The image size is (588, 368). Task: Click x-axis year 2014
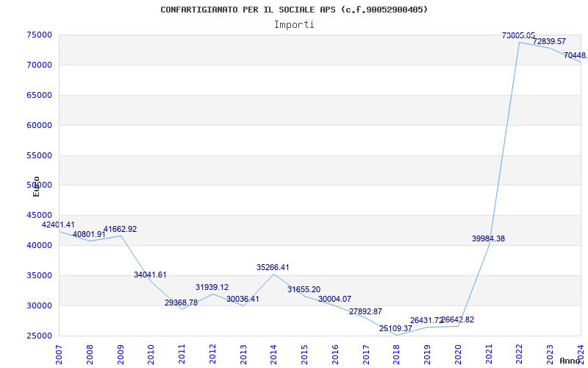pos(273,355)
